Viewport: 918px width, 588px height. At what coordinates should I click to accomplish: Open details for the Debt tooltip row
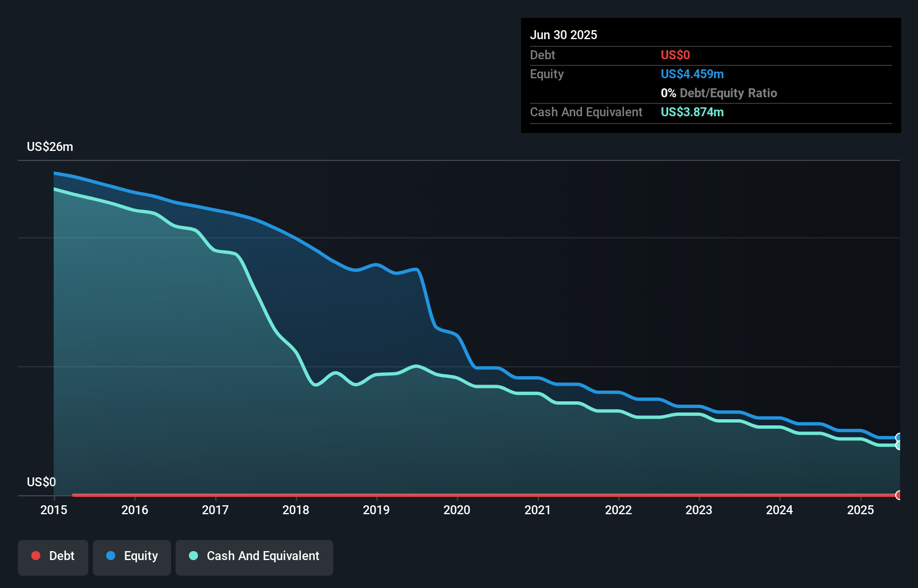[542, 55]
